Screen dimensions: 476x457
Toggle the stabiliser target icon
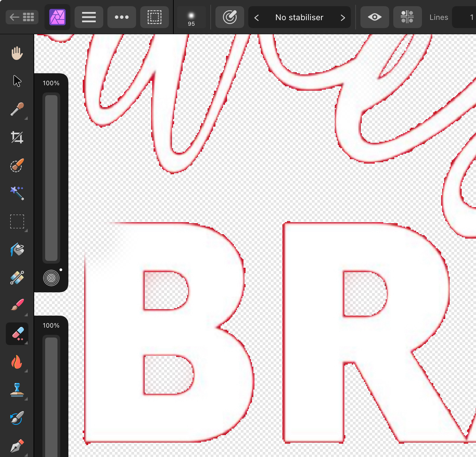coord(230,17)
